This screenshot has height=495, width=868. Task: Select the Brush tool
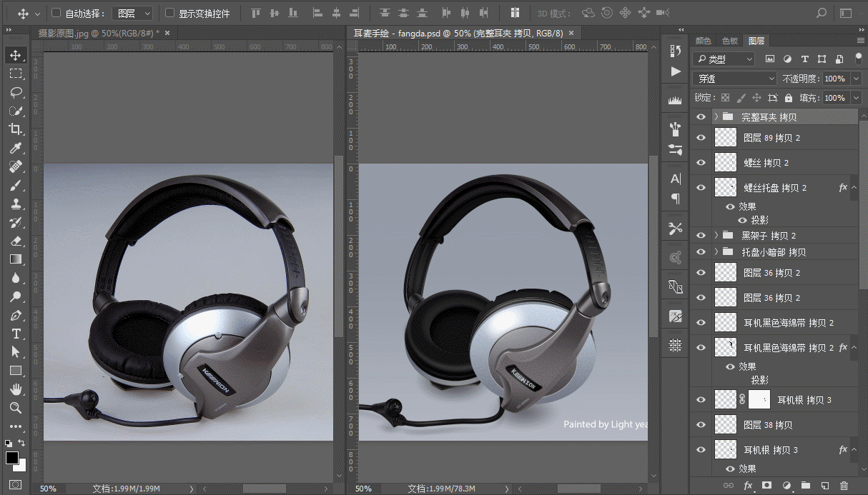15,185
